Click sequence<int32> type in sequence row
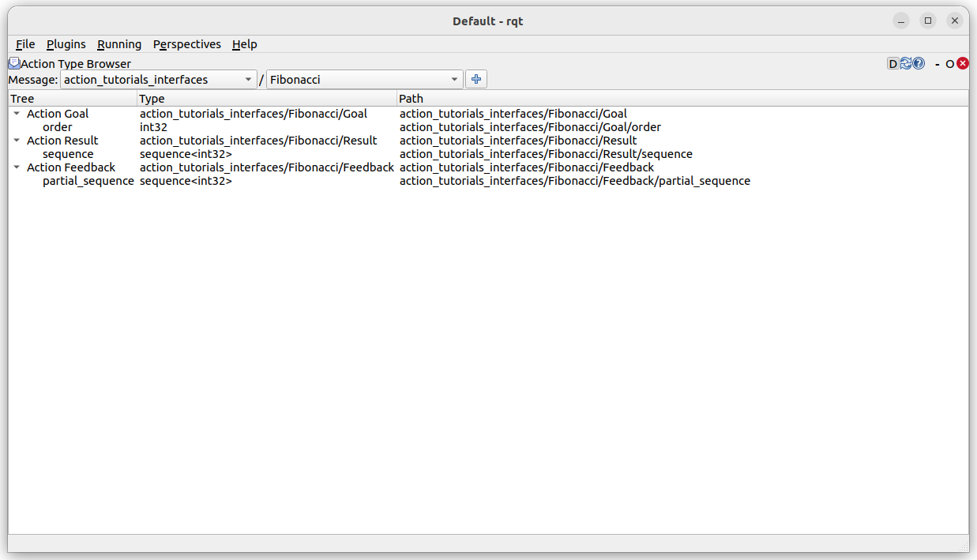The width and height of the screenshot is (977, 560). pyautogui.click(x=186, y=154)
